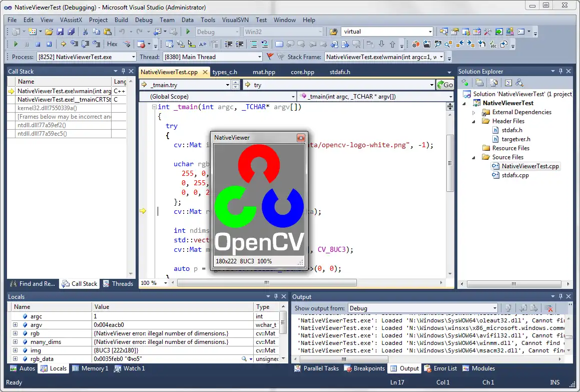
Task: Open the VAssistX menu
Action: [x=71, y=20]
